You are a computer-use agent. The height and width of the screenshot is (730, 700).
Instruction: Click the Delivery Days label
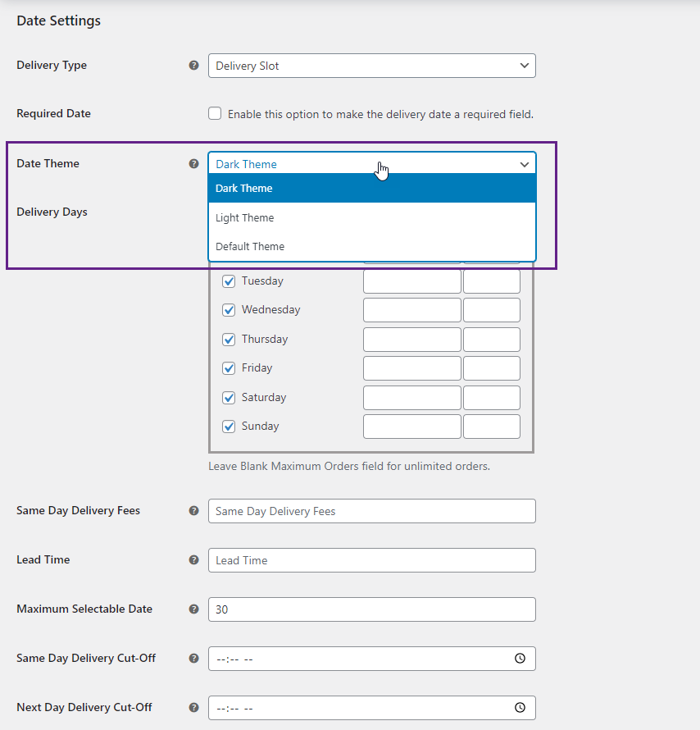pyautogui.click(x=52, y=212)
